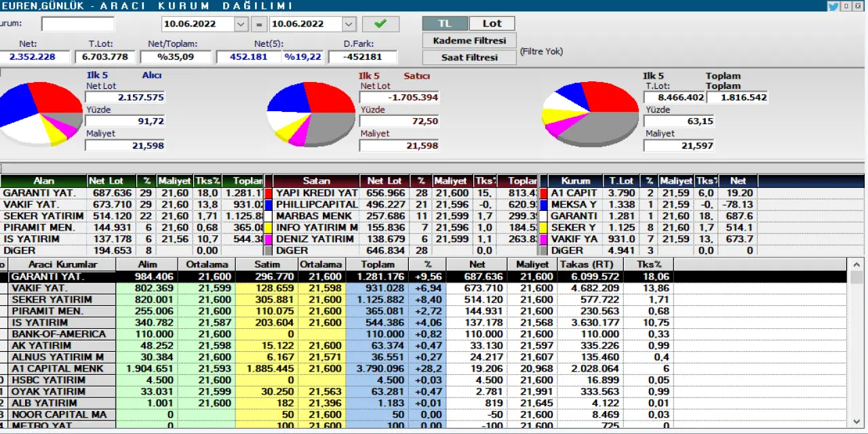Click the Satan table header
868x434 pixels.
pyautogui.click(x=316, y=181)
